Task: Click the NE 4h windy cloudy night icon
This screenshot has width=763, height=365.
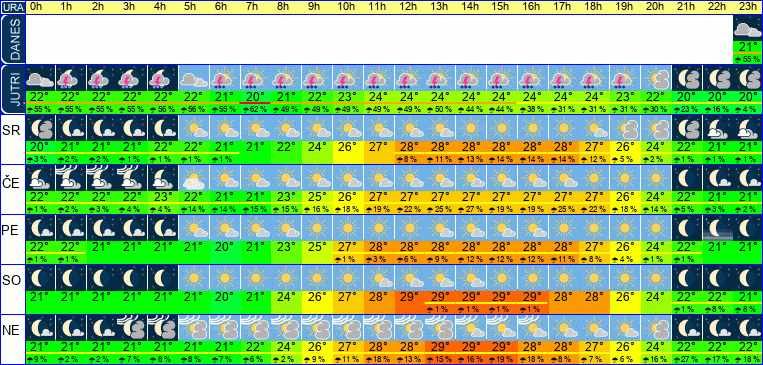Action: pos(163,328)
